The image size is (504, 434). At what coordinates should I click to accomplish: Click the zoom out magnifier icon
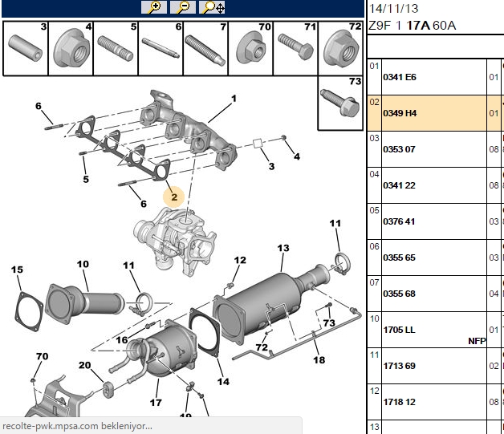click(182, 7)
